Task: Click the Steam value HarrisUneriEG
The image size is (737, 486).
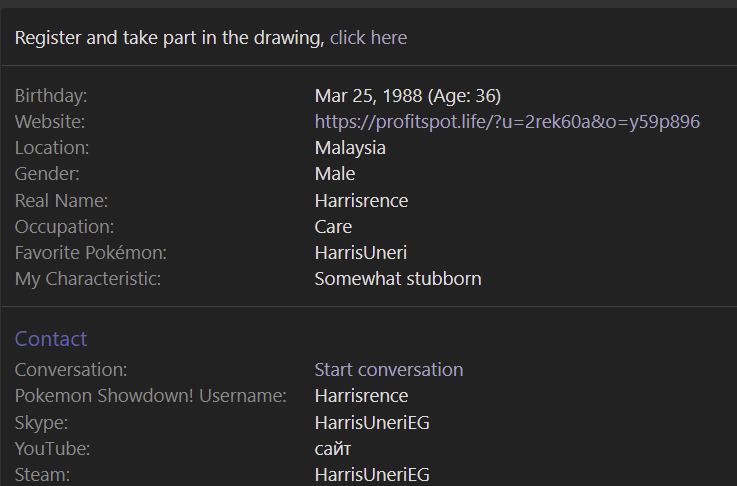Action: pos(372,475)
